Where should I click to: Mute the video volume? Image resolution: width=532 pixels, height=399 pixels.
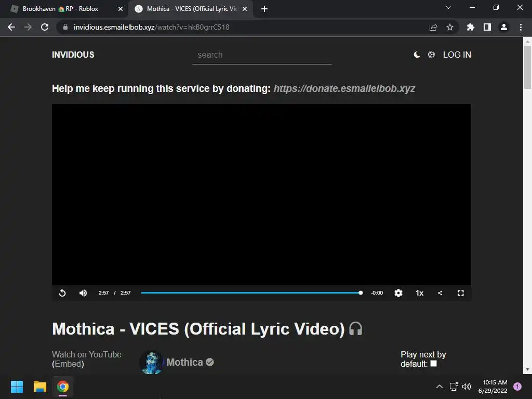pyautogui.click(x=83, y=293)
